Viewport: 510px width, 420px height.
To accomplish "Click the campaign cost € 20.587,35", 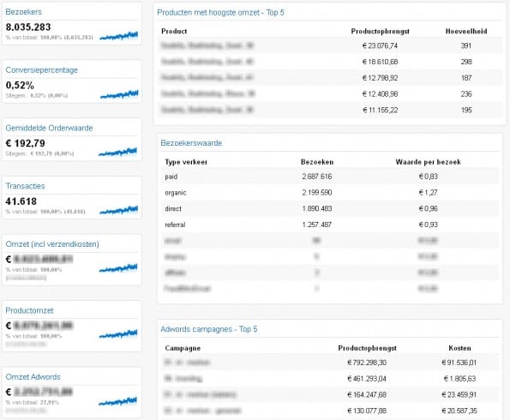I will pos(459,411).
